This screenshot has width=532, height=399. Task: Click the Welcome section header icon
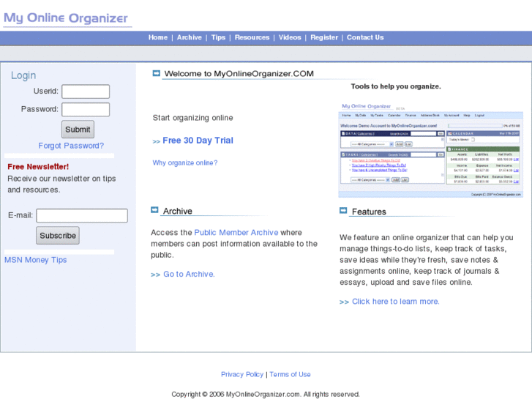157,73
